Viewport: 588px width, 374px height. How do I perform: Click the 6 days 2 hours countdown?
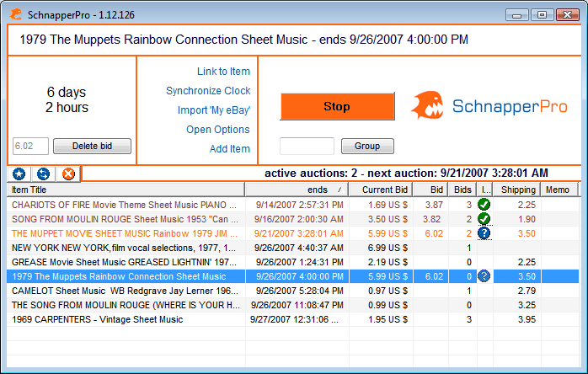[67, 99]
